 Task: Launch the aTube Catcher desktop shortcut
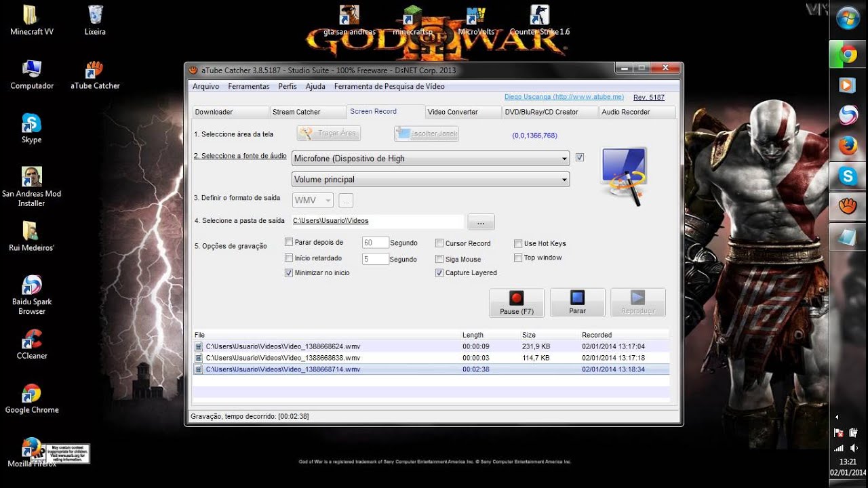95,75
